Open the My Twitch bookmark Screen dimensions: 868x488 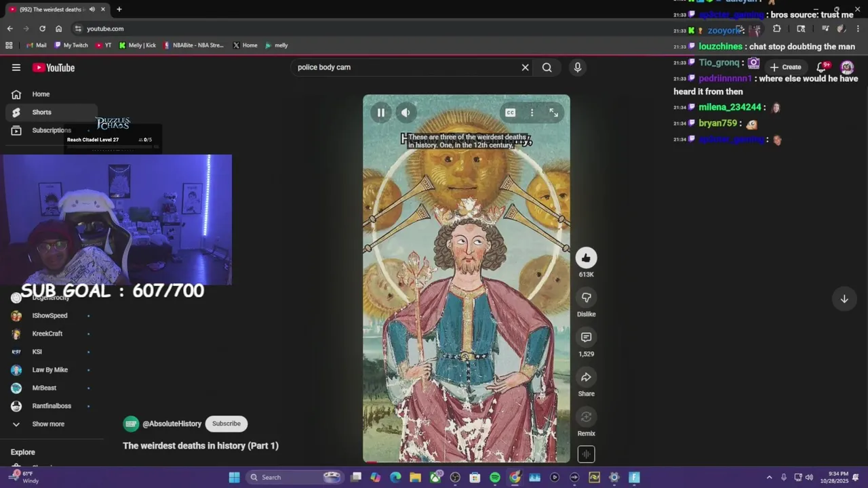(71, 45)
